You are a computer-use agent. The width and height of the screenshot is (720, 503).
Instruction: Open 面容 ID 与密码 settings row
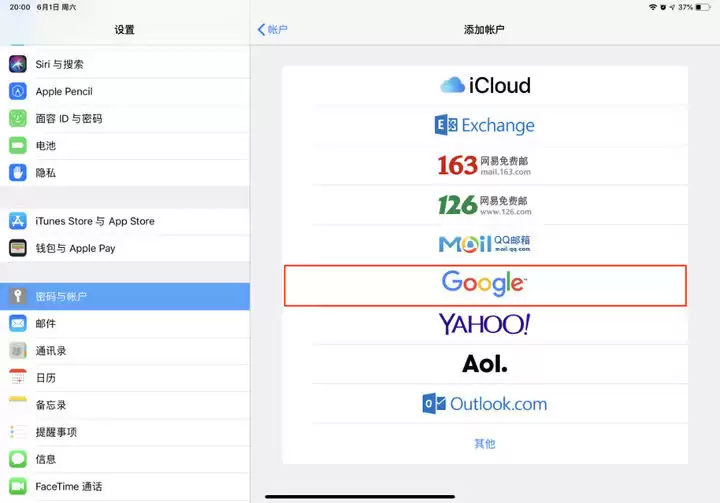125,118
